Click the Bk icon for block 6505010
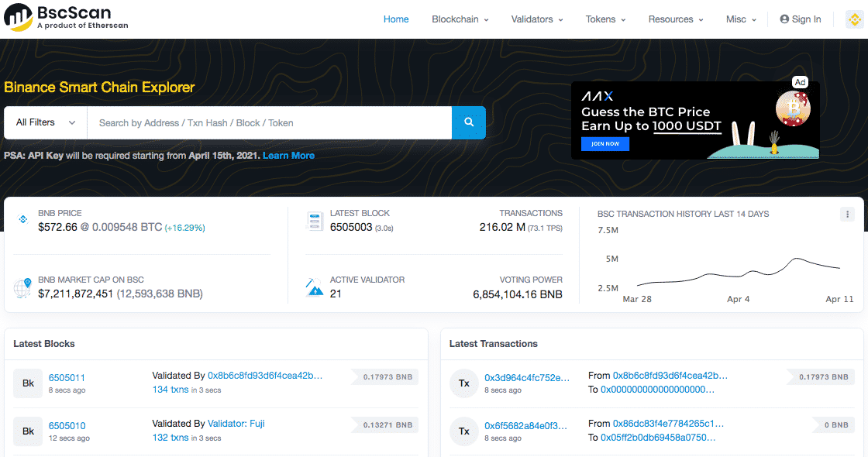This screenshot has width=868, height=457. 28,431
